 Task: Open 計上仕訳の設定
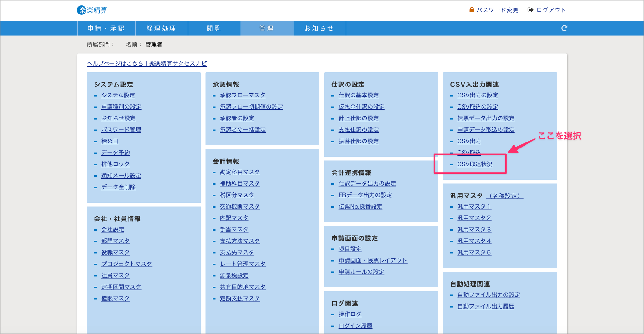pos(358,118)
